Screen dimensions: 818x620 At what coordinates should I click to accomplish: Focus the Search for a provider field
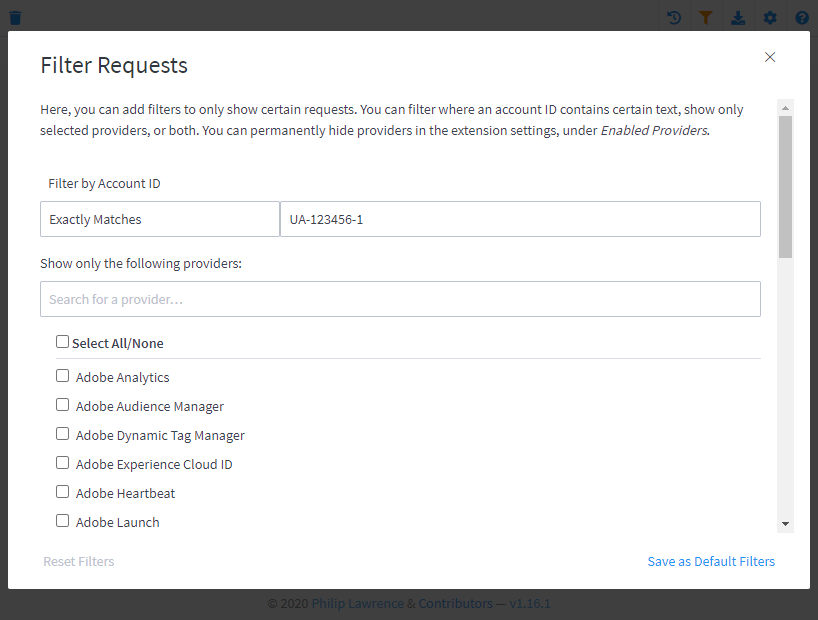tap(400, 299)
